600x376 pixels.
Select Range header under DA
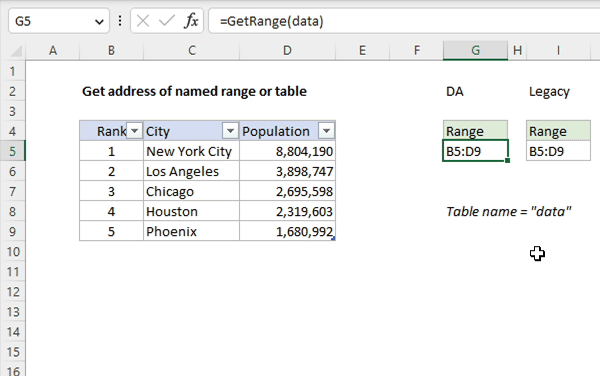475,131
